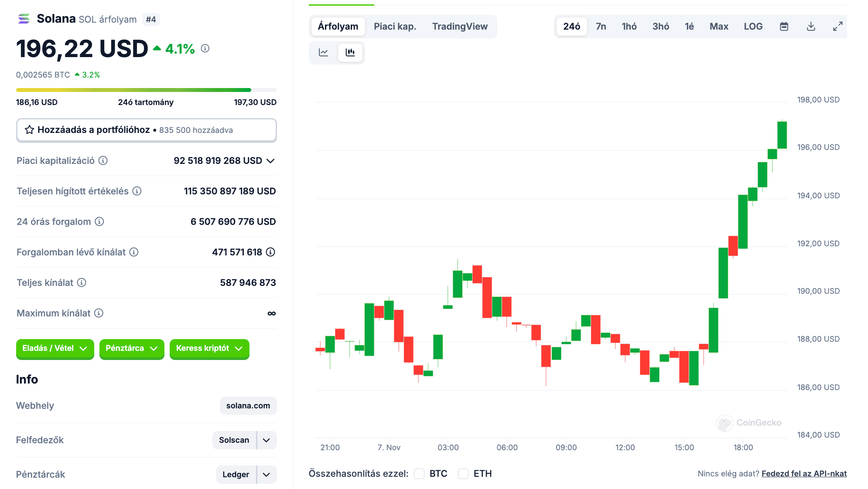Select the 1é time range

pos(689,27)
